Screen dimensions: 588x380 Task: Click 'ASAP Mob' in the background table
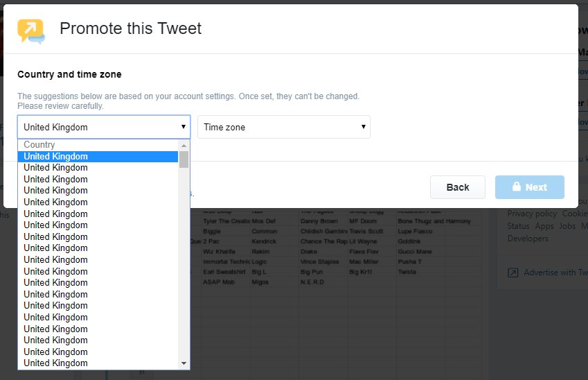coord(219,282)
